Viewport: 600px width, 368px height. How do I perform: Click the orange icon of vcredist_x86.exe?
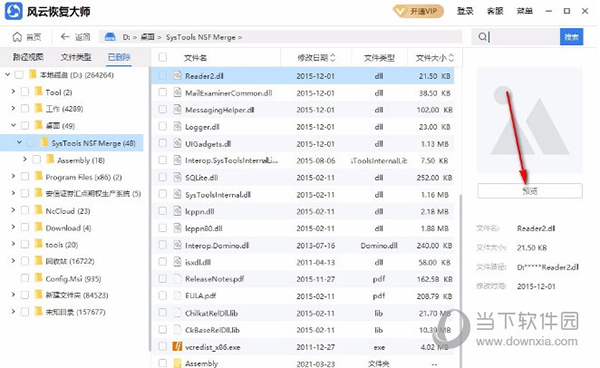tap(177, 347)
